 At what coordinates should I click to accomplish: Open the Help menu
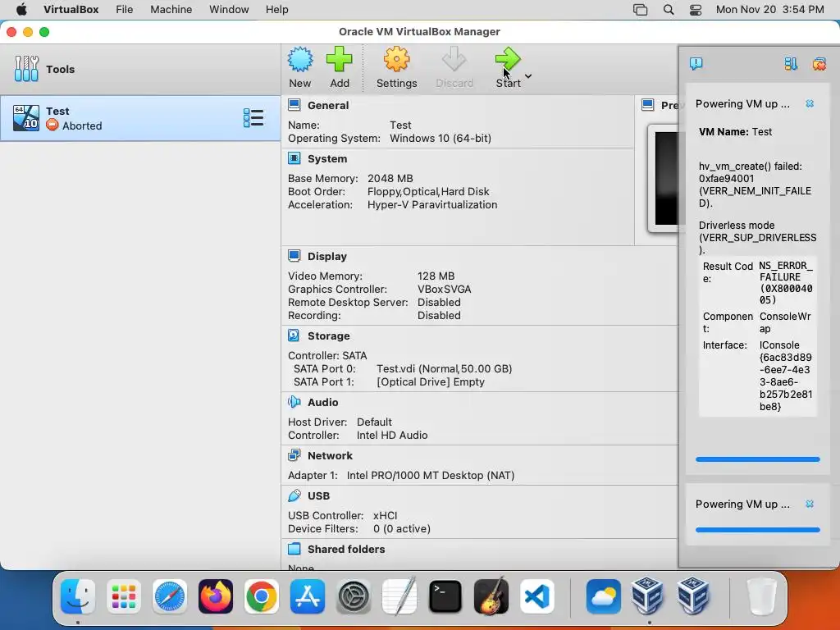277,10
